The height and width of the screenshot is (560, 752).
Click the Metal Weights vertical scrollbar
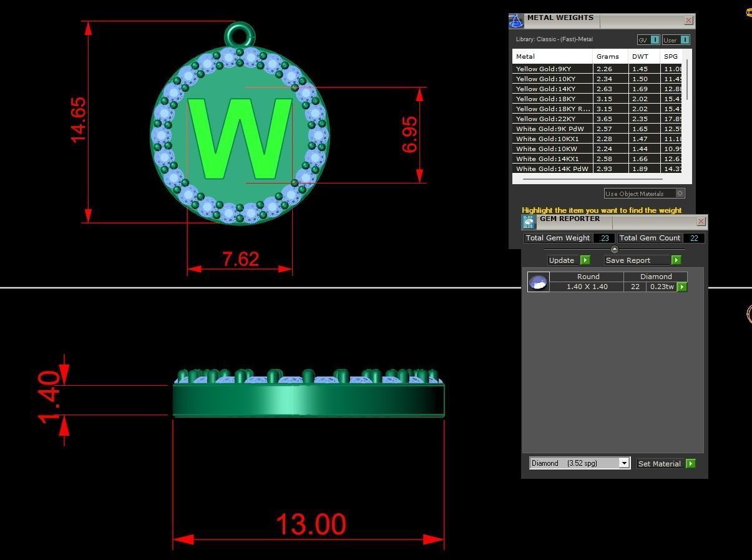(x=687, y=79)
